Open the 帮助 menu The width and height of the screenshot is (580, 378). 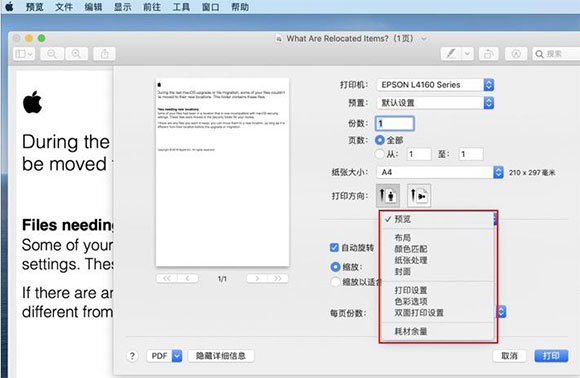[240, 7]
